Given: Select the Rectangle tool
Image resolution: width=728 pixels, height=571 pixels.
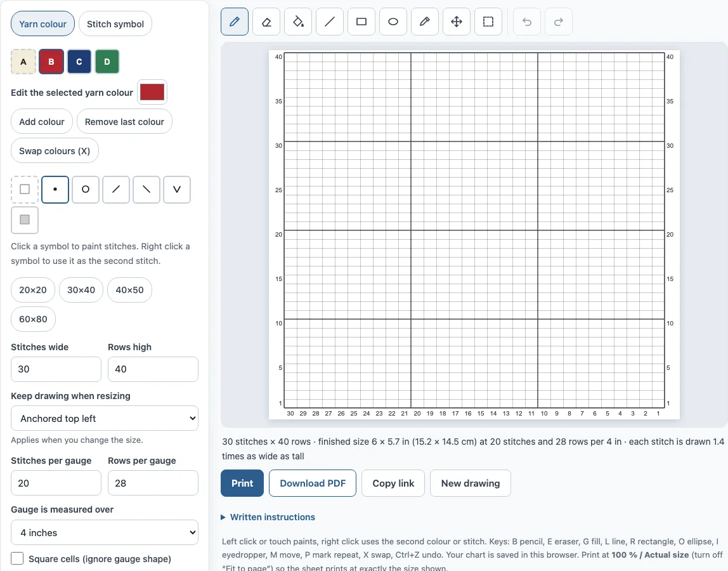Looking at the screenshot, I should [x=361, y=22].
